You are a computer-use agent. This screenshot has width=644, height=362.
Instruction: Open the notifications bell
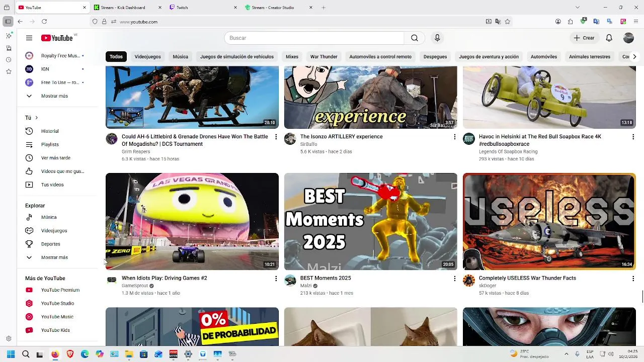point(609,38)
